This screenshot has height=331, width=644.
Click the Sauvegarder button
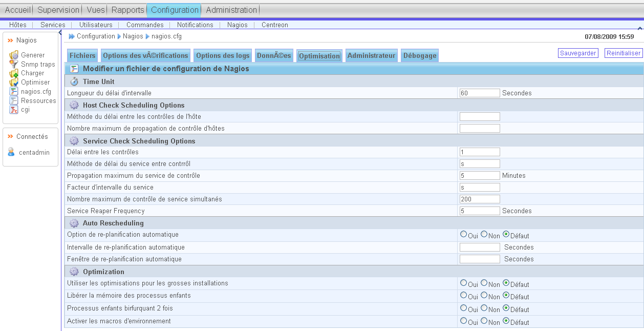(577, 53)
